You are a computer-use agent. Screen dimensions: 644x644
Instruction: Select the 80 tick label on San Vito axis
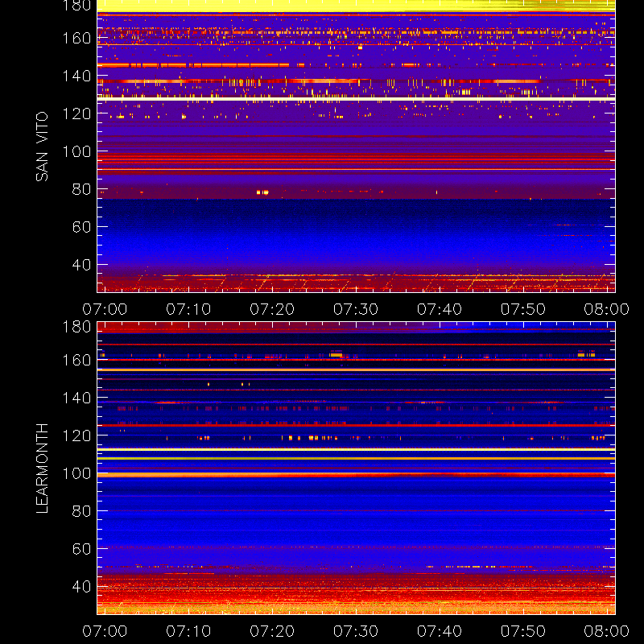pyautogui.click(x=81, y=189)
